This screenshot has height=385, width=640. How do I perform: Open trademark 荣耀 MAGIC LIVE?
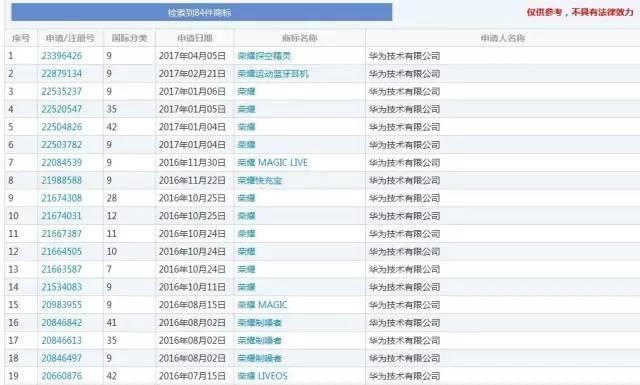pos(273,162)
